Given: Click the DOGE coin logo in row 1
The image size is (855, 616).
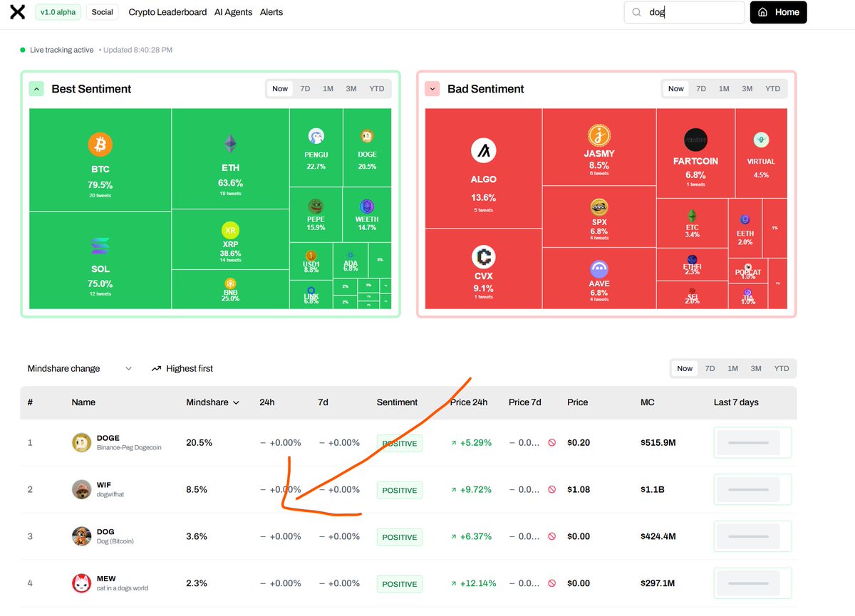Looking at the screenshot, I should click(x=82, y=442).
